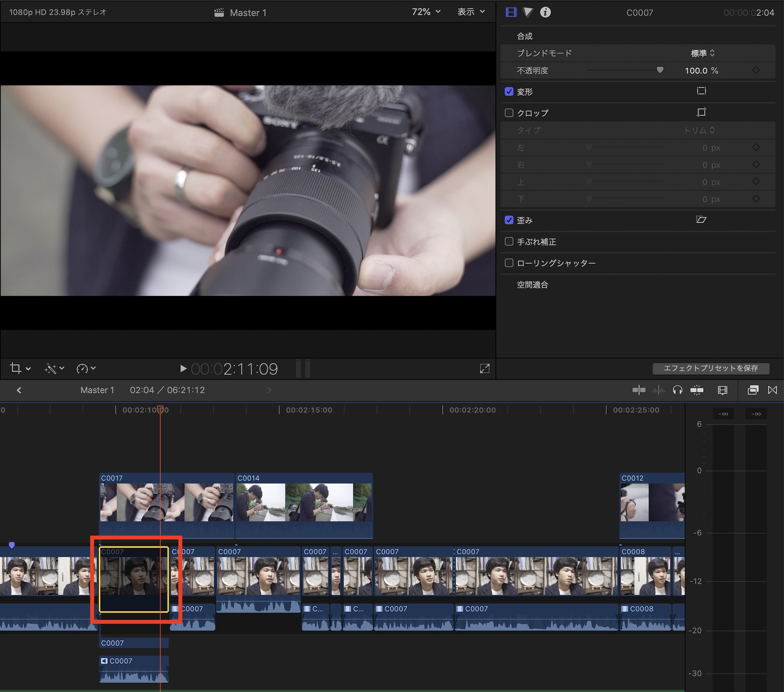The width and height of the screenshot is (784, 692).
Task: Open the clip appearance filmstrip icon
Action: pos(722,390)
